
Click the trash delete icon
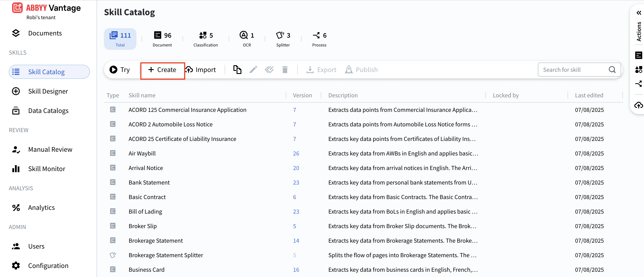coord(285,70)
